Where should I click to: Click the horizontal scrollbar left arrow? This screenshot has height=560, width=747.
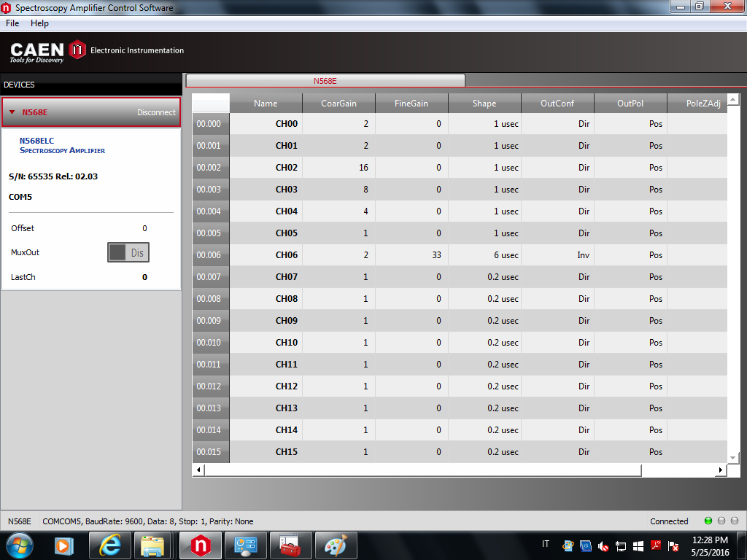tap(198, 470)
